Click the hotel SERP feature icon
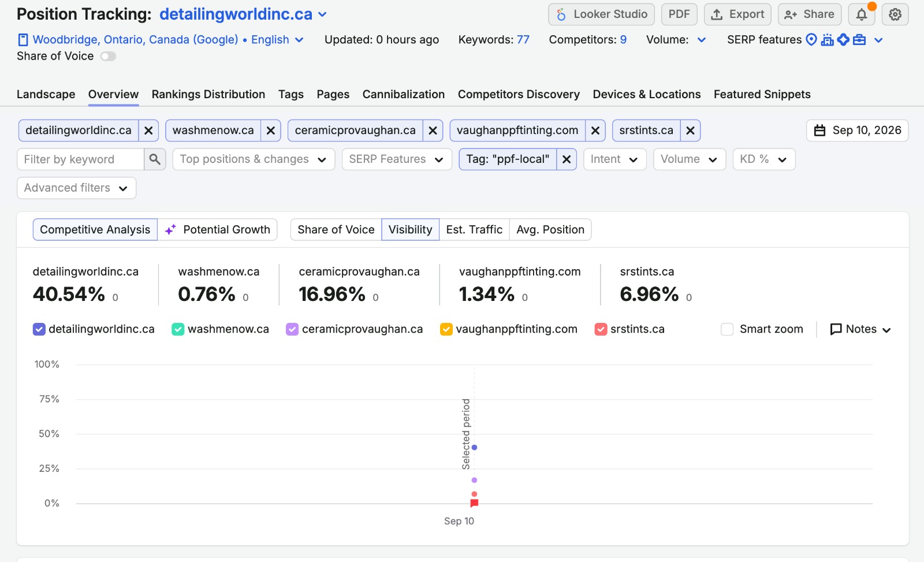 [828, 39]
